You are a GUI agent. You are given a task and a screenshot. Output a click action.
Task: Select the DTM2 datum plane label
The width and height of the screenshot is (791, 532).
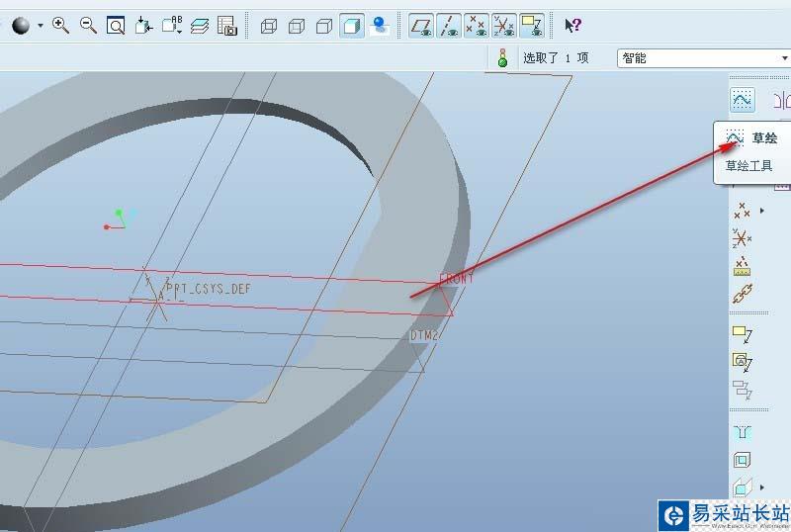[x=424, y=336]
